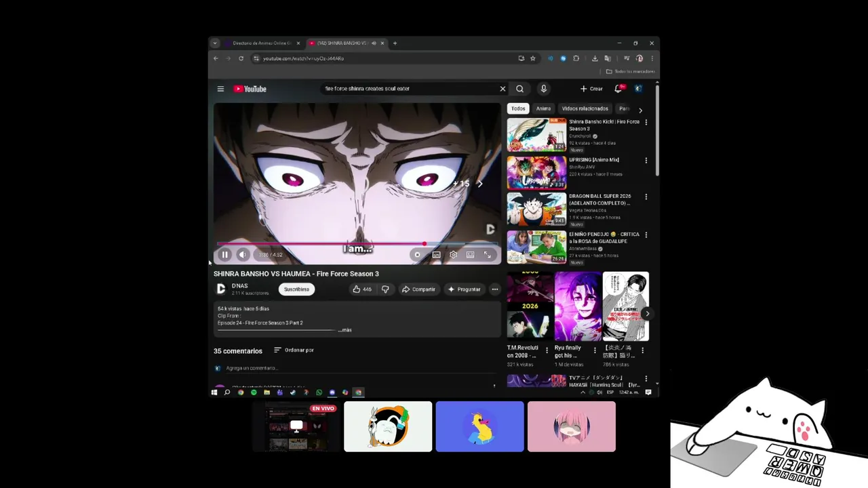Toggle the autoplay switch in the player
The height and width of the screenshot is (488, 868).
(x=417, y=255)
